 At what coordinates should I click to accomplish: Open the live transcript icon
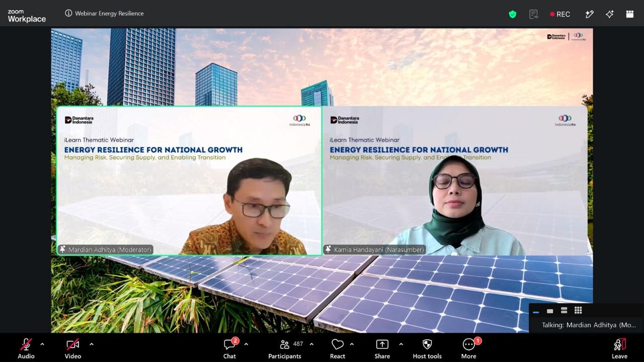coord(534,14)
